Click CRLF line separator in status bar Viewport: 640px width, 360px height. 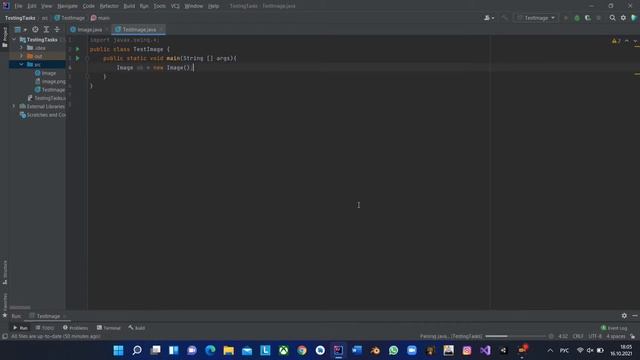(x=578, y=336)
